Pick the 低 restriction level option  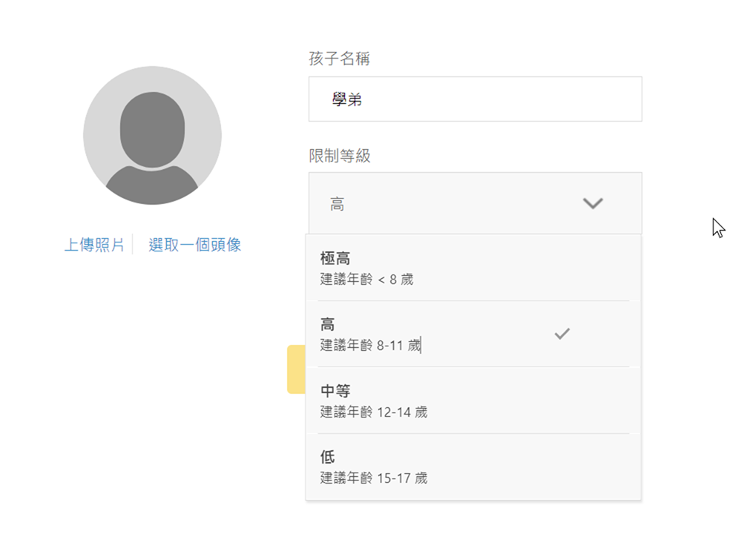(475, 467)
